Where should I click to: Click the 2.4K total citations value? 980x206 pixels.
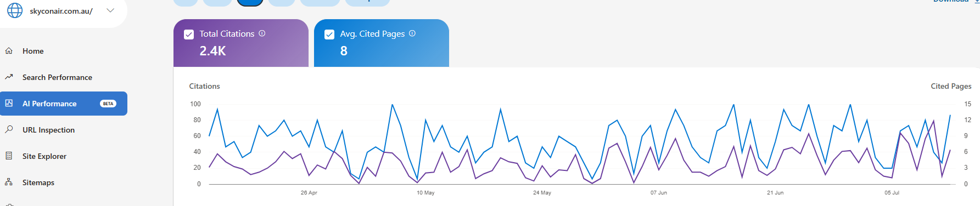[212, 51]
